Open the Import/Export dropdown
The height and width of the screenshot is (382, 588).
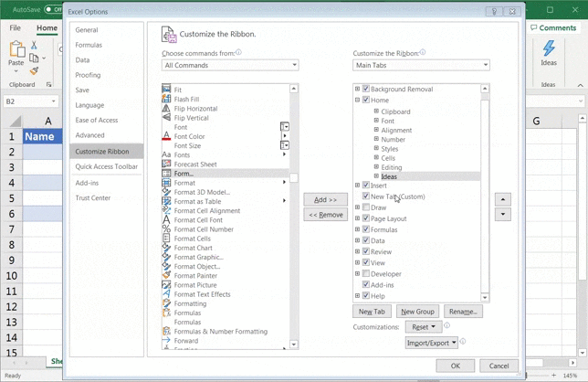click(431, 343)
